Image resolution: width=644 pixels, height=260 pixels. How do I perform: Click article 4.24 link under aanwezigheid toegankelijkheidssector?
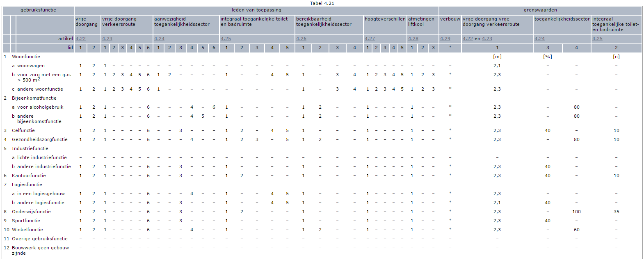click(159, 39)
